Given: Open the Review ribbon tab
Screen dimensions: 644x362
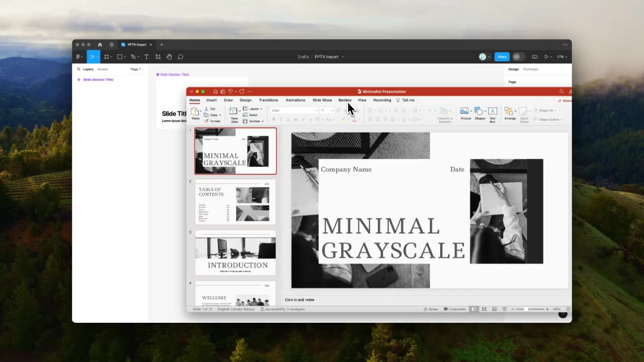Looking at the screenshot, I should pyautogui.click(x=345, y=100).
